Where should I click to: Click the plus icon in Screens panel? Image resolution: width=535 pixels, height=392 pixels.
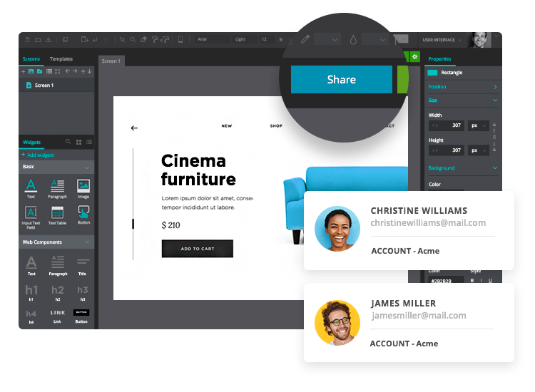click(x=24, y=71)
